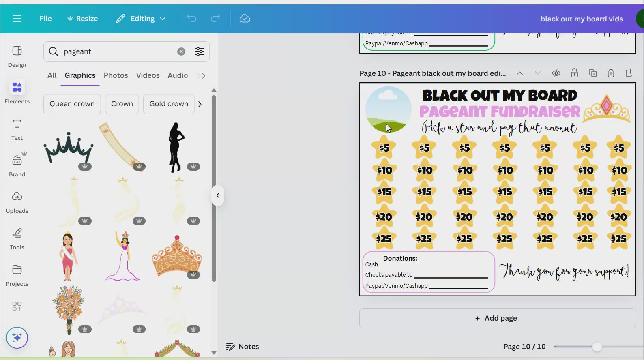Click the Add page button
Viewport: 644px width, 360px height.
click(497, 318)
